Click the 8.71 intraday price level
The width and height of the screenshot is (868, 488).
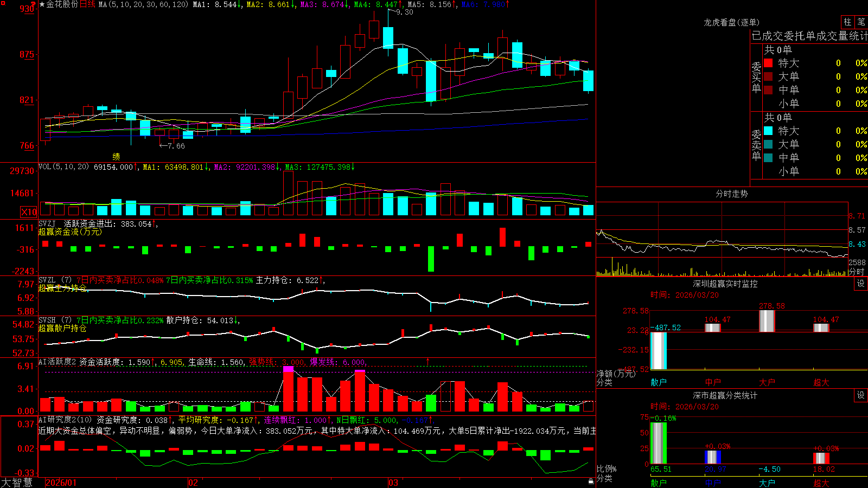click(857, 216)
